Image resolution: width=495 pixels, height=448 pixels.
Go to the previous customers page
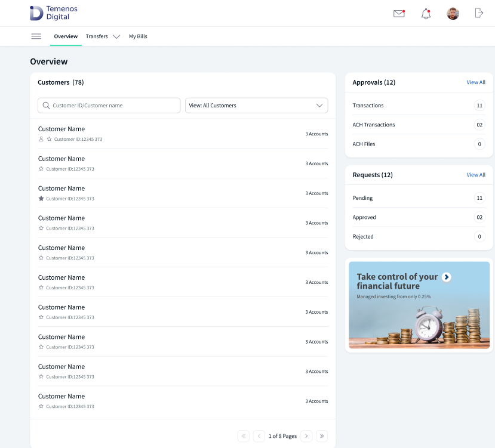(259, 436)
